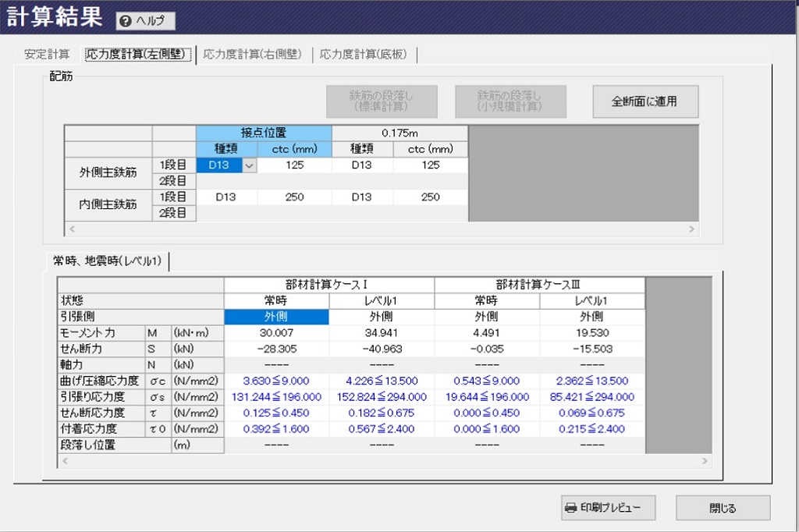Click the 引張り応力度 row label

click(101, 397)
